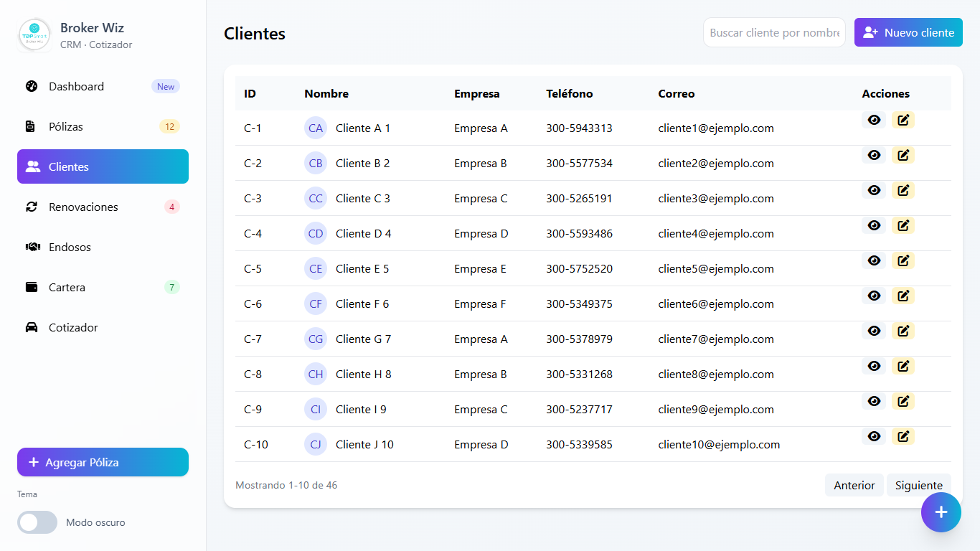Toggle Modo oscuro switch
Screen dimensions: 980x551
tap(37, 522)
